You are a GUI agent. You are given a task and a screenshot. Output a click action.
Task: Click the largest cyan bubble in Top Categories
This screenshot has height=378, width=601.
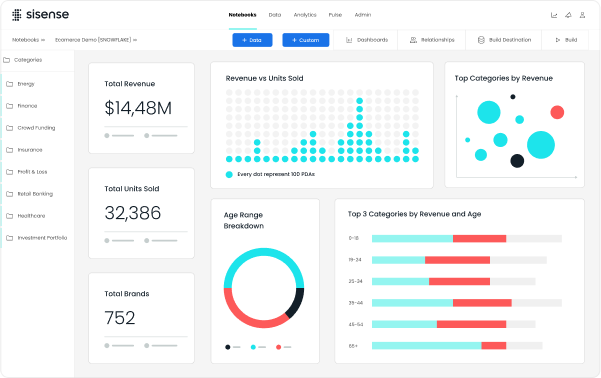coord(541,145)
